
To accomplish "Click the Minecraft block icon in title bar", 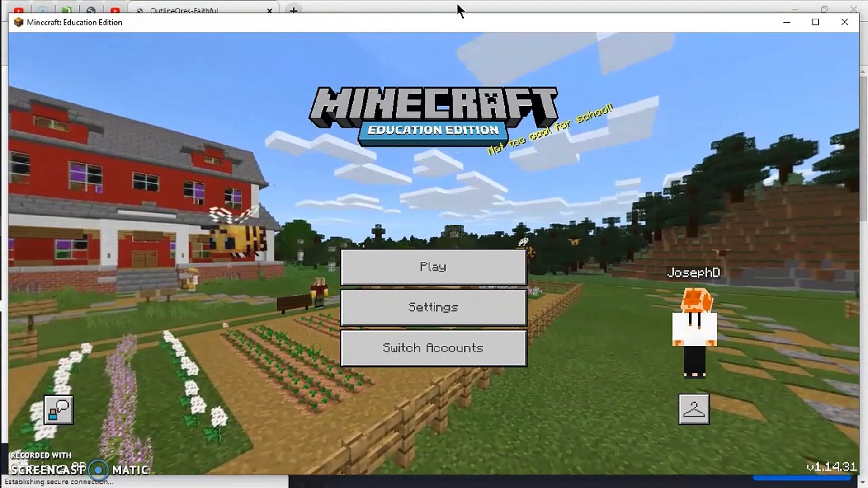I will (x=19, y=22).
